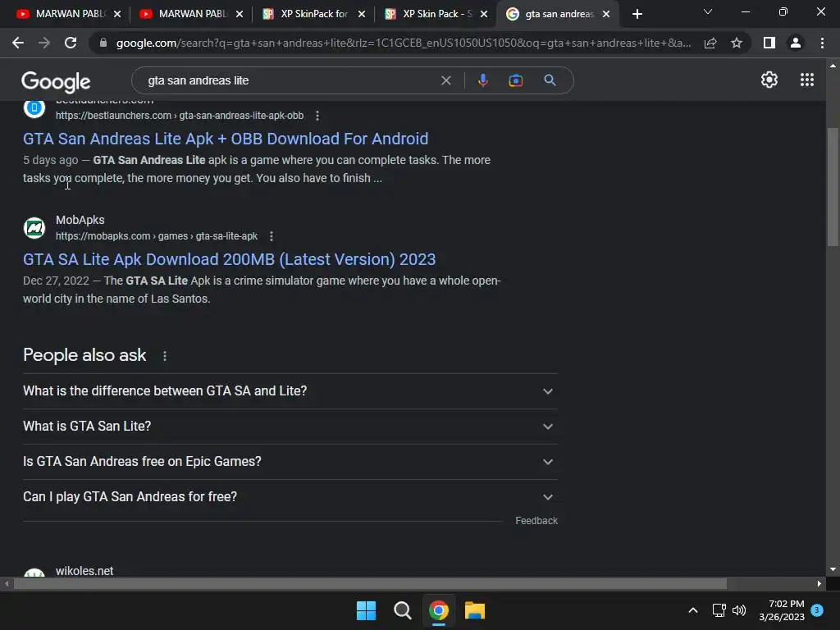Close the gta san andreas tab
This screenshot has width=840, height=630.
[606, 15]
